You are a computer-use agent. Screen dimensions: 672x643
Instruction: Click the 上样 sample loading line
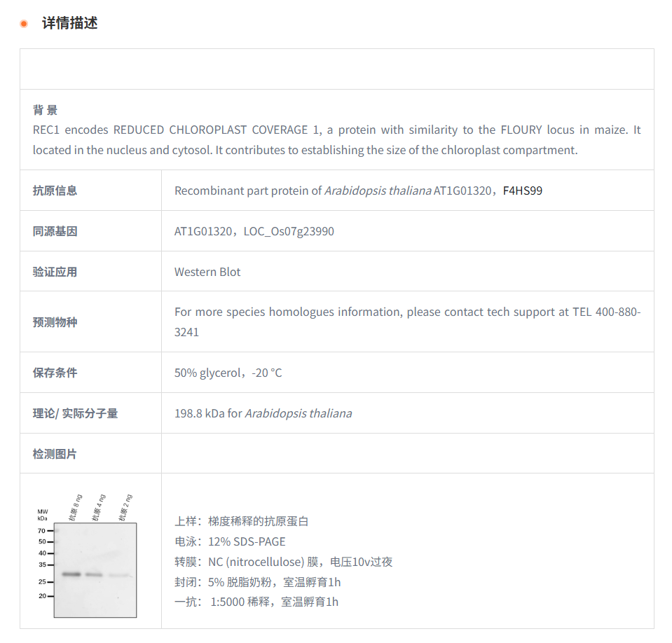click(241, 521)
